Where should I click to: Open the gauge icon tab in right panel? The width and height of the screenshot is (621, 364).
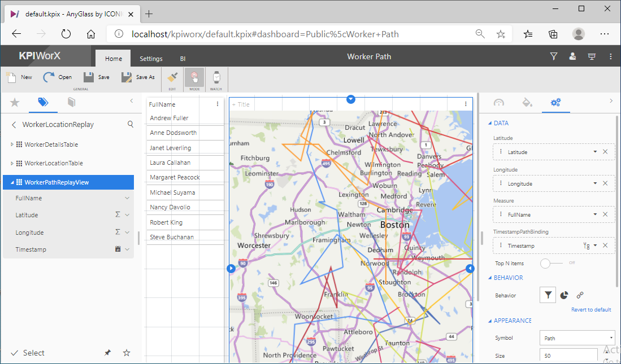tap(498, 102)
